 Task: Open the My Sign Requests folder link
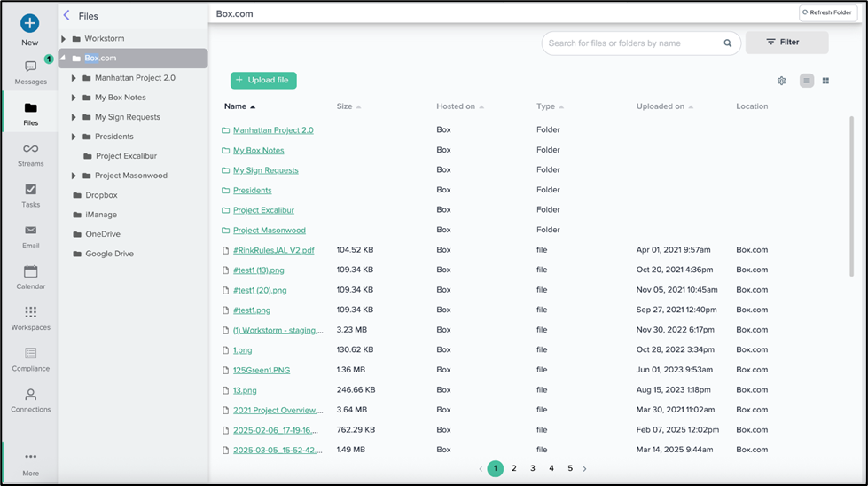click(266, 170)
